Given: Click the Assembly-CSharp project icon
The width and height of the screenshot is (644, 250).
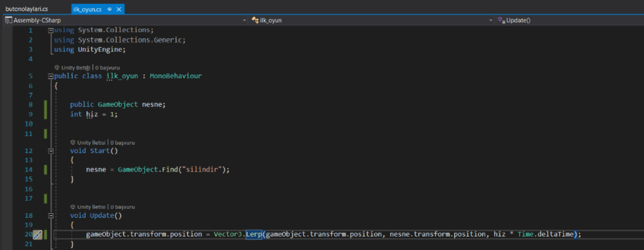Looking at the screenshot, I should [x=8, y=20].
